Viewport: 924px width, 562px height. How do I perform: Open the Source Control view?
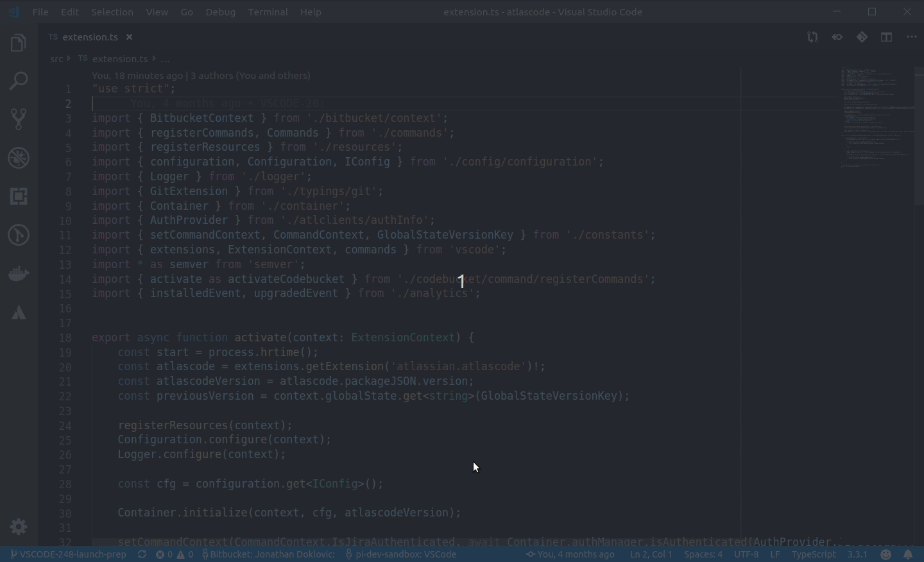click(x=19, y=119)
